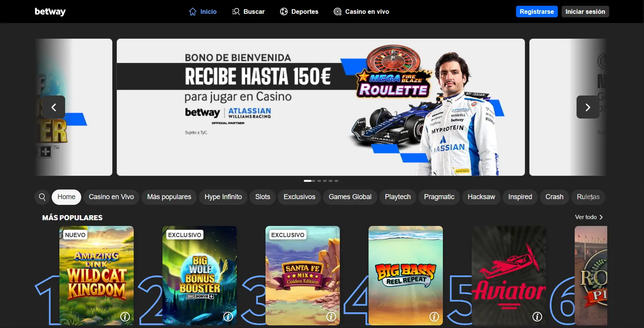Viewport: 644px width, 328px height.
Task: Click the Ver todo link
Action: pyautogui.click(x=589, y=217)
